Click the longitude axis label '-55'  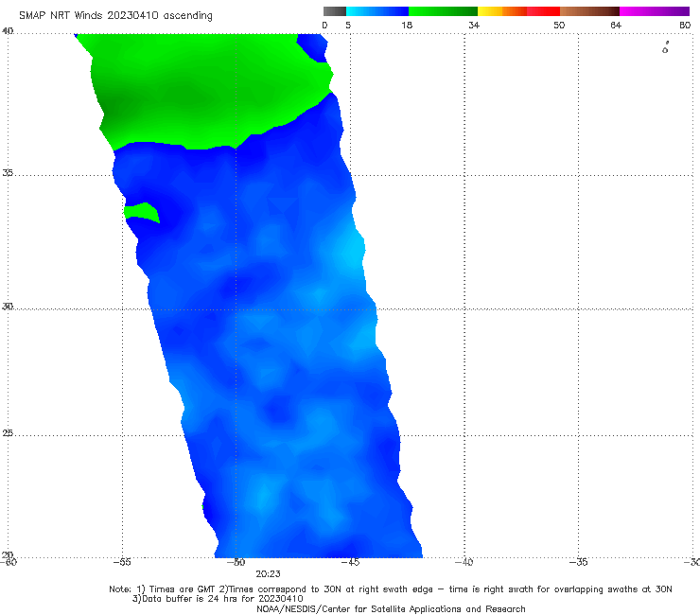point(122,562)
